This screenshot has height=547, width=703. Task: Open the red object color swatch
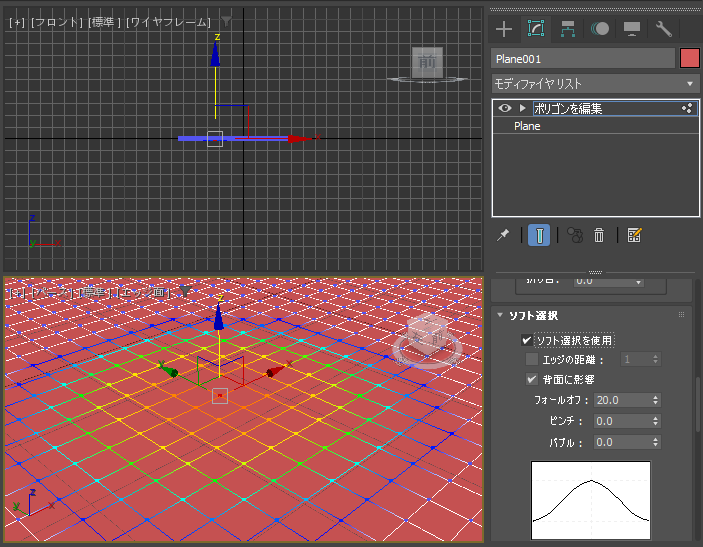(x=690, y=59)
